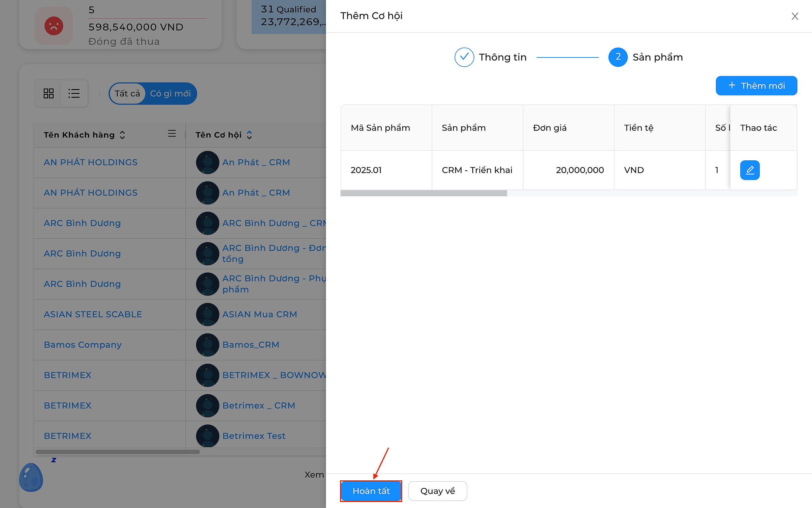Image resolution: width=812 pixels, height=508 pixels.
Task: Click the Hoàn tất button
Action: tap(371, 491)
